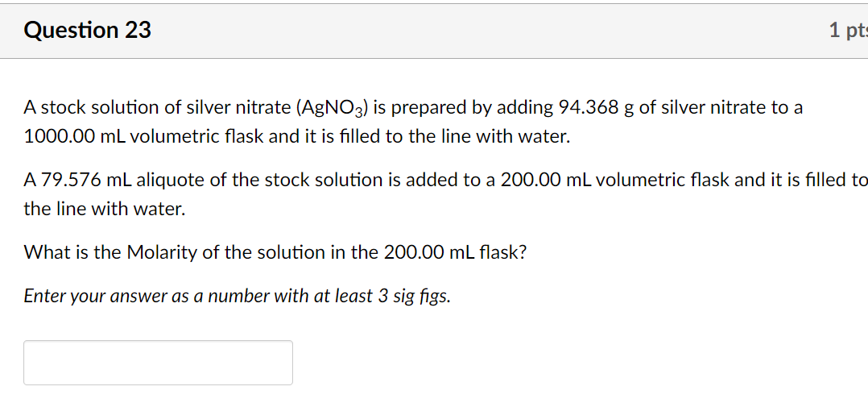Click "the line with water." under aliquot sentence

(105, 210)
